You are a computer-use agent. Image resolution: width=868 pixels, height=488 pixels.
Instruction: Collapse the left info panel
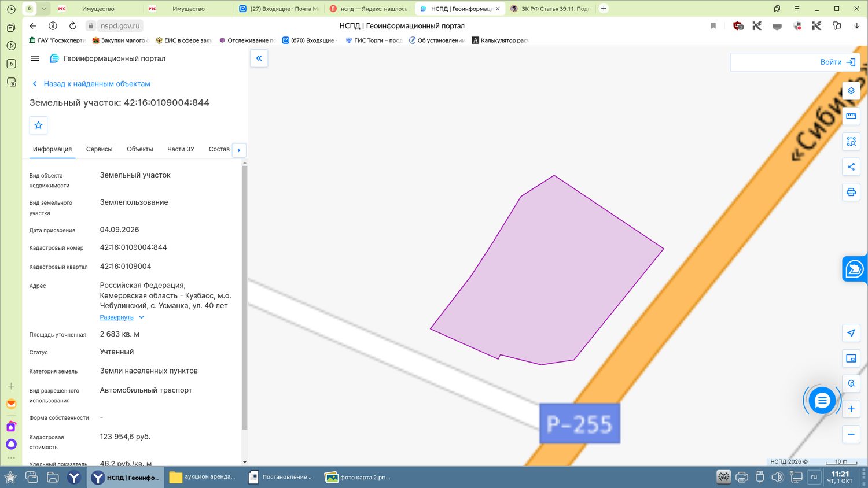(x=259, y=58)
